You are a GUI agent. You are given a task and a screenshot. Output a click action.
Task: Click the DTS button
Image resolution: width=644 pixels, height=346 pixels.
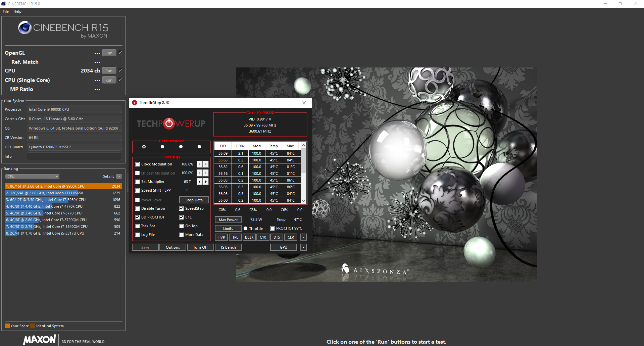coord(277,237)
